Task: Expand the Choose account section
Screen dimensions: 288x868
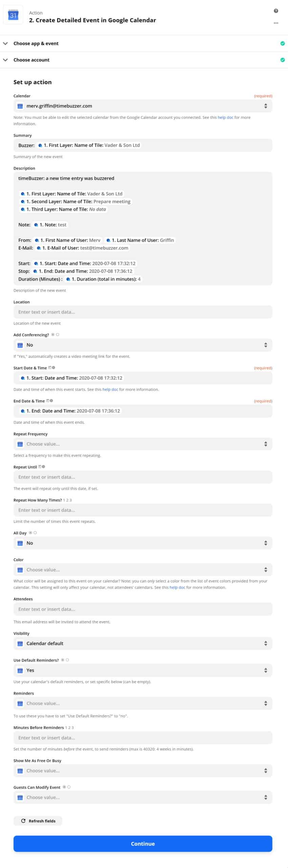Action: [x=5, y=60]
